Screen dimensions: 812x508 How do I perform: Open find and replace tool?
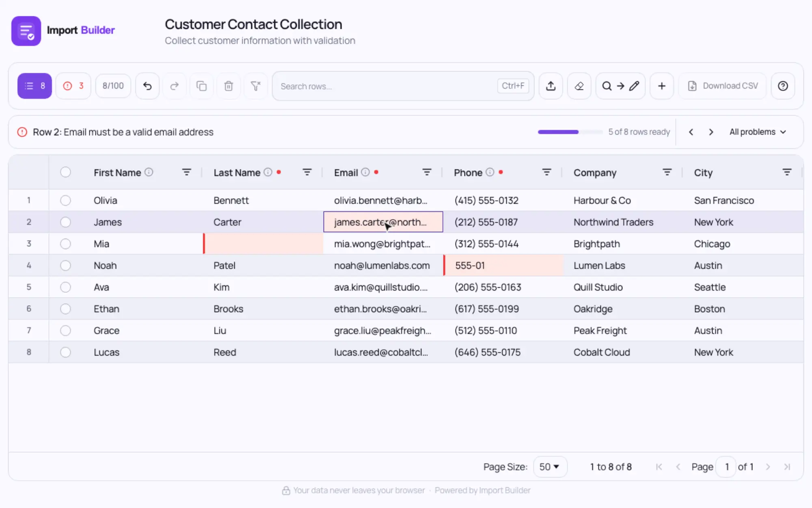click(x=620, y=86)
